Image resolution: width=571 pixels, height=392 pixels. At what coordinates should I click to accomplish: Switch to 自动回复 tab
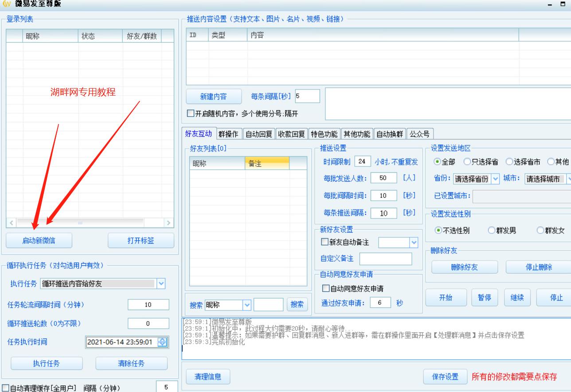coord(259,134)
